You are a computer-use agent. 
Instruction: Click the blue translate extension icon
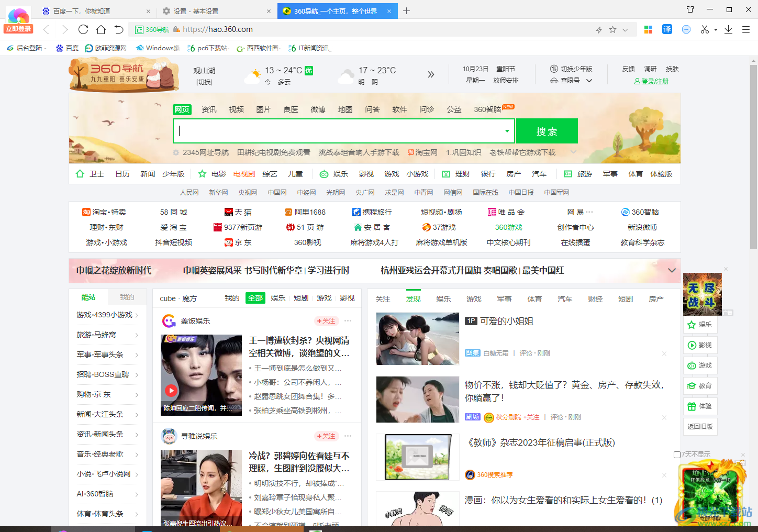point(667,29)
